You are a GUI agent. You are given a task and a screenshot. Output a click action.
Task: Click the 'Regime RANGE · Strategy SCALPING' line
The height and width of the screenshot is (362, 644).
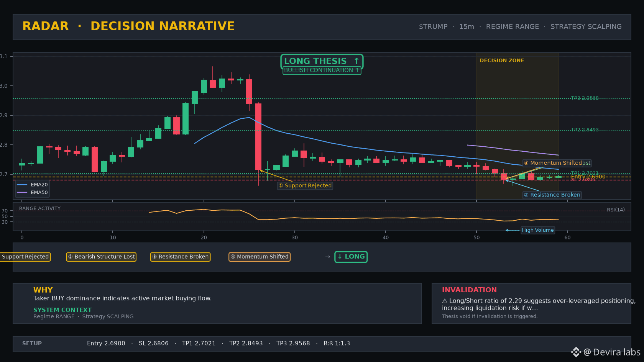[x=84, y=316]
